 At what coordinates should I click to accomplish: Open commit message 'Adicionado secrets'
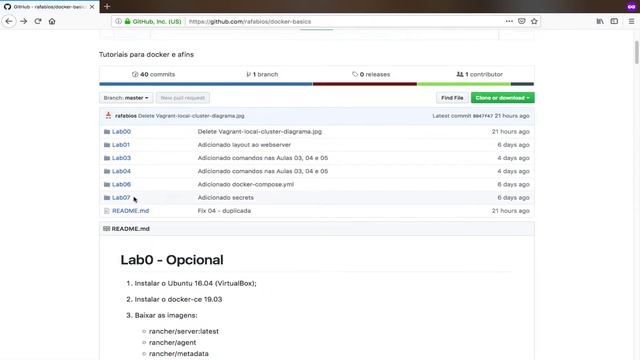pos(226,198)
